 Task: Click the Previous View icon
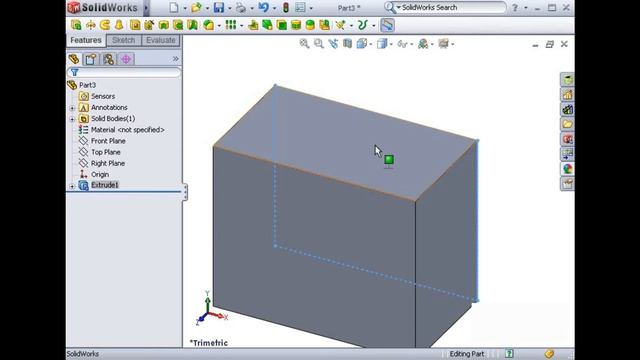pyautogui.click(x=333, y=44)
